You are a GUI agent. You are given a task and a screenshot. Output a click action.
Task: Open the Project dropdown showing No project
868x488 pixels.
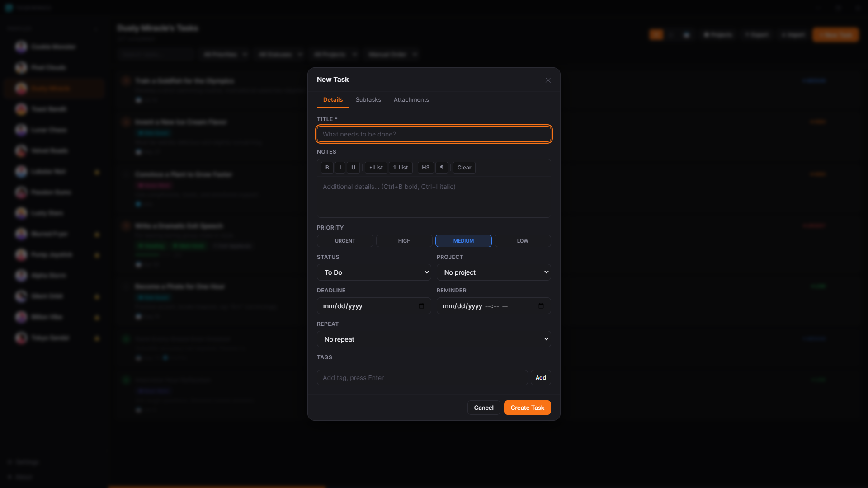(x=494, y=272)
